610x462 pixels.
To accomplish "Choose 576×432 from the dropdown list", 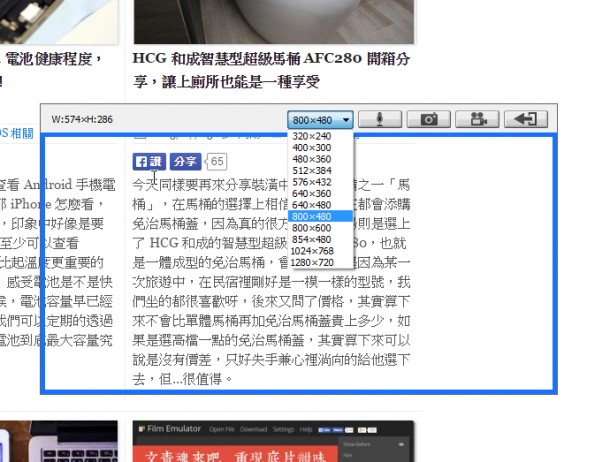I will tap(320, 182).
